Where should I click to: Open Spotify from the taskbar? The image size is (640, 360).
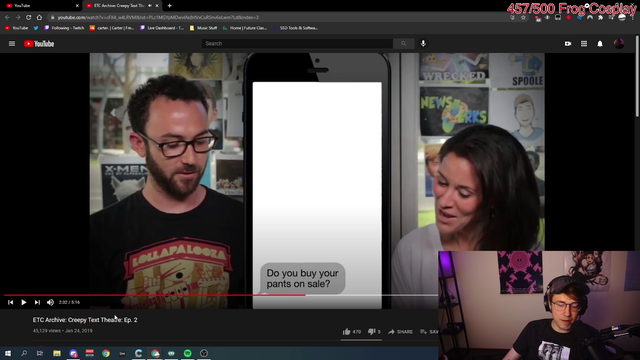[188, 353]
